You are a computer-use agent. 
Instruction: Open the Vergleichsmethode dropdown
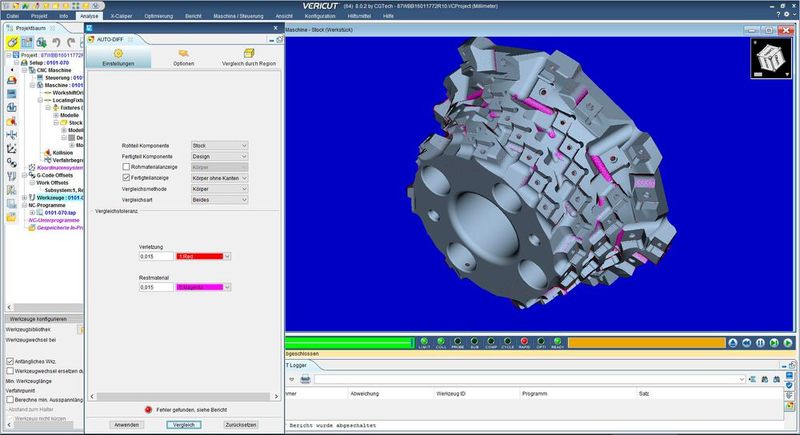pos(219,189)
